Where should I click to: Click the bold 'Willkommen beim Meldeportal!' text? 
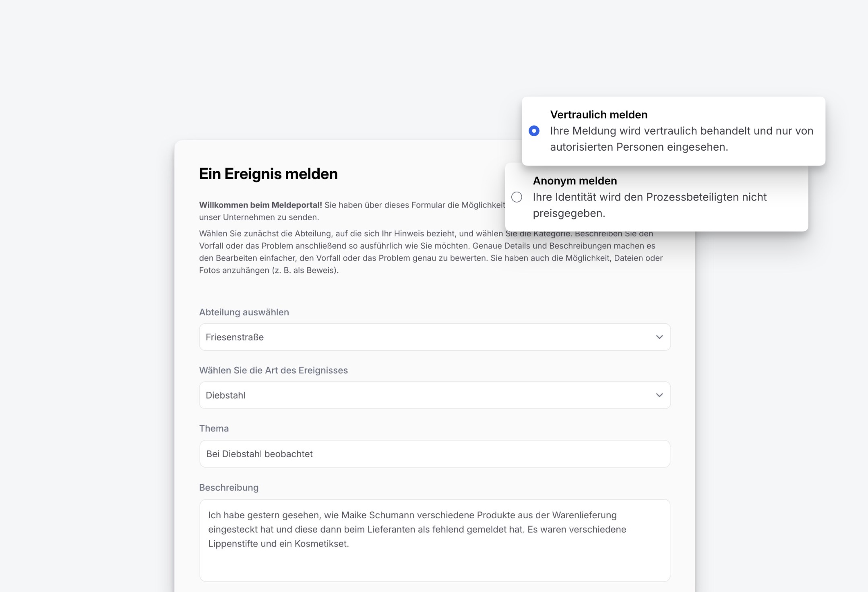[x=260, y=205]
